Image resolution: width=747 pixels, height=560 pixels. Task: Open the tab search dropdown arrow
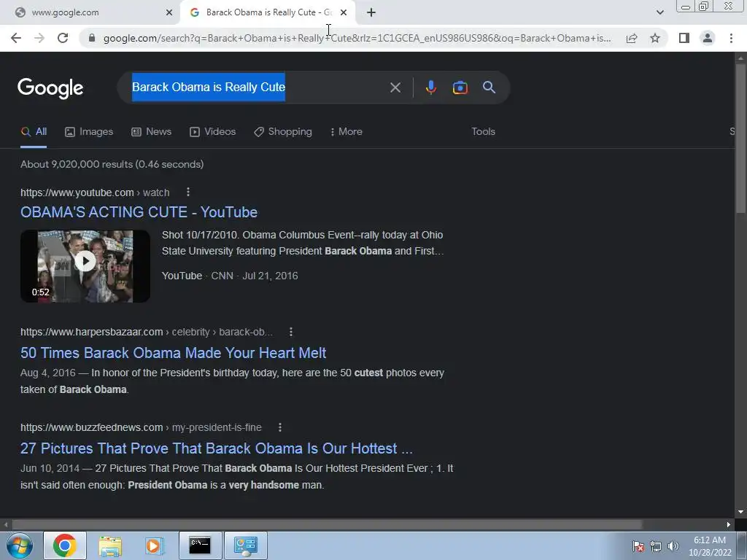coord(659,13)
